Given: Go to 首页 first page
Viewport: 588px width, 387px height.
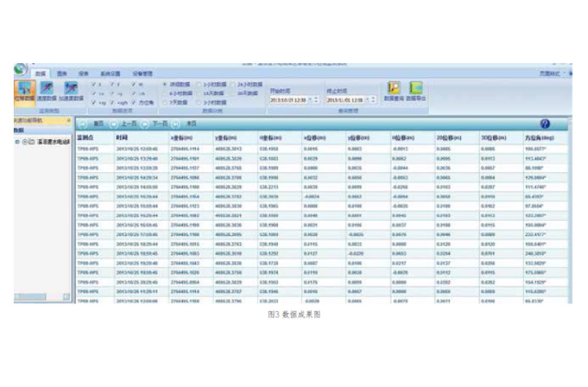Looking at the screenshot, I should (x=99, y=124).
